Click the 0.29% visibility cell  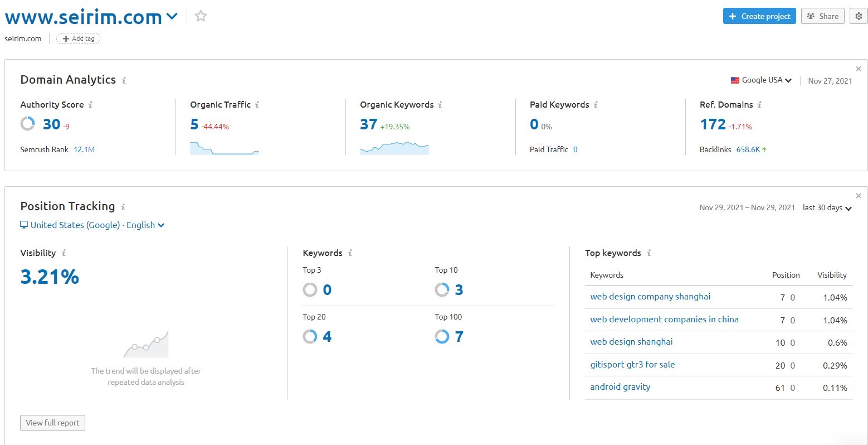pos(835,366)
